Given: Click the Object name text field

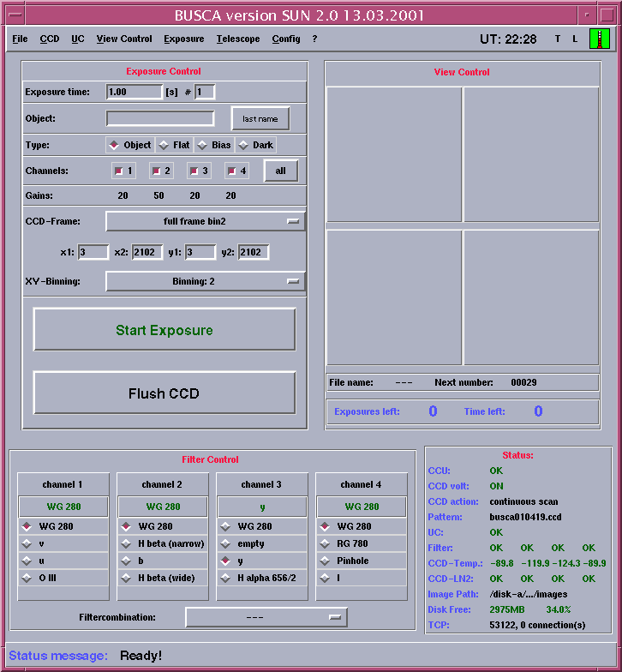Looking at the screenshot, I should click(160, 118).
